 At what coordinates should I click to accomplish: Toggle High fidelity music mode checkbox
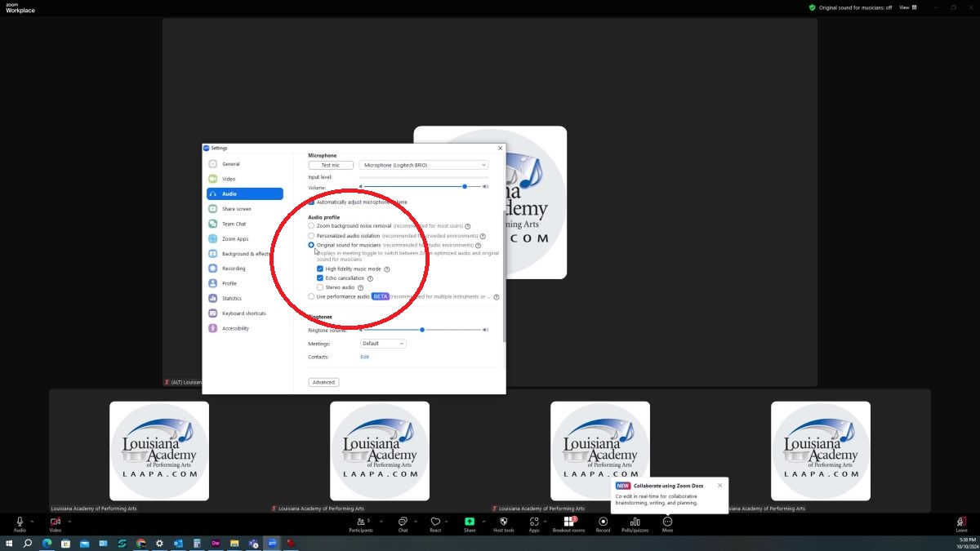click(x=320, y=269)
